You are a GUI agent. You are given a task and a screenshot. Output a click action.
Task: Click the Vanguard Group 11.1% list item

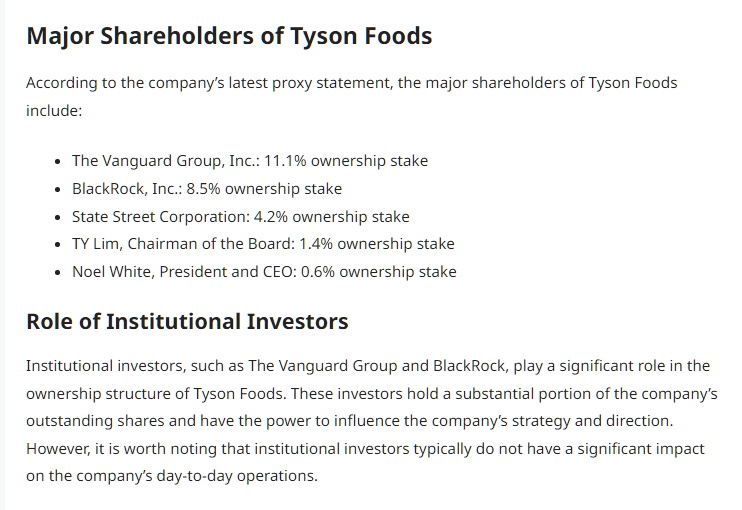250,160
